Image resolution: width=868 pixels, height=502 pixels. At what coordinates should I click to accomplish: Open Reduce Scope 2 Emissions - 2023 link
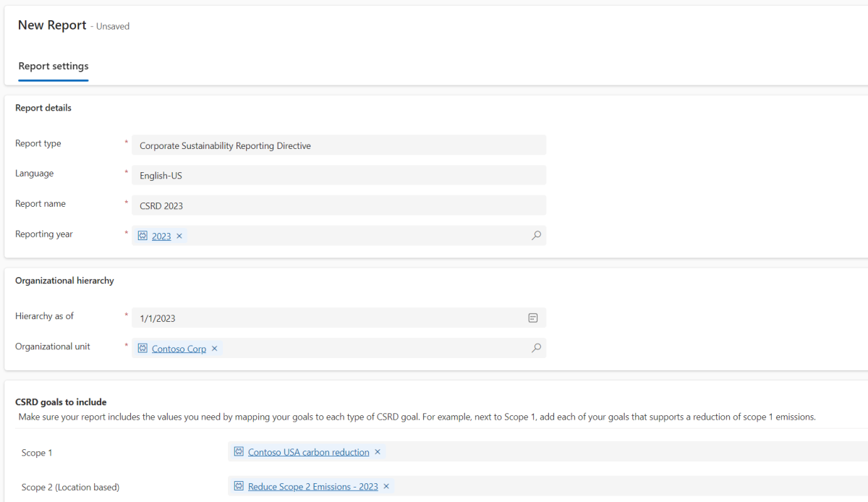coord(313,487)
